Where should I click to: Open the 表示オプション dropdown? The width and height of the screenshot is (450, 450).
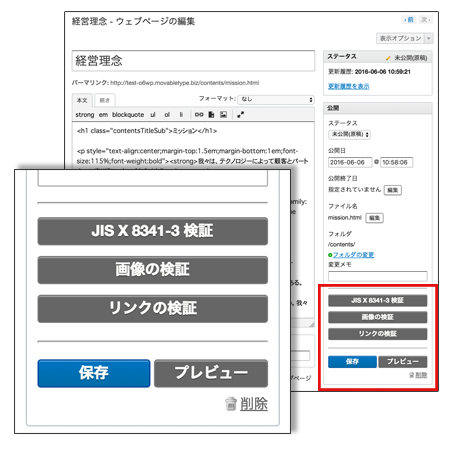(x=405, y=38)
